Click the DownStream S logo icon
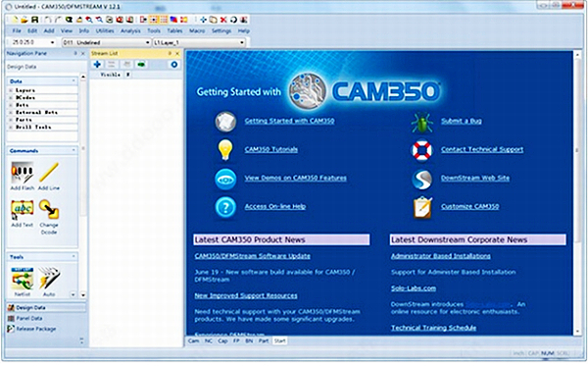Viewport: 588px width, 366px height. click(421, 179)
